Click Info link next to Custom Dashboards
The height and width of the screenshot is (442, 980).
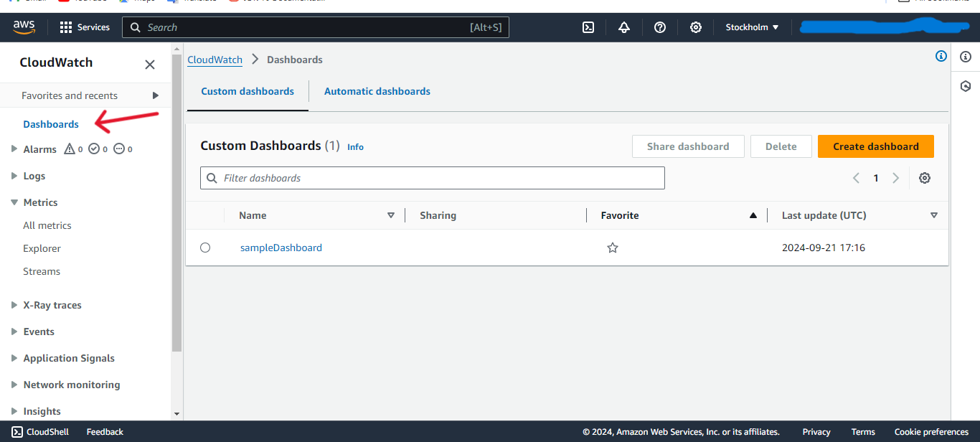355,146
